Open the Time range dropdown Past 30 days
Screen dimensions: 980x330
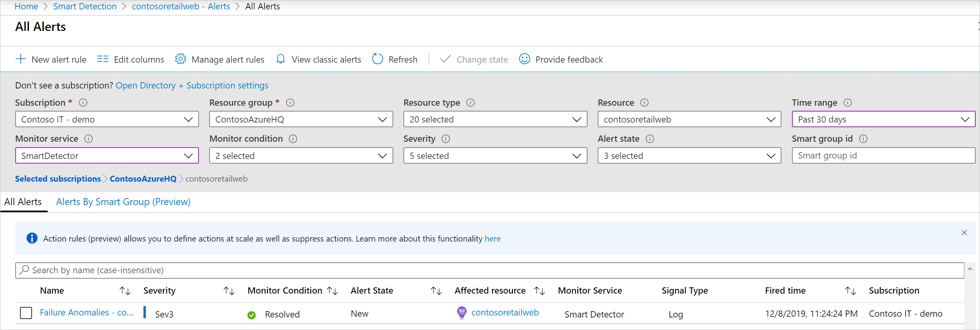(883, 119)
